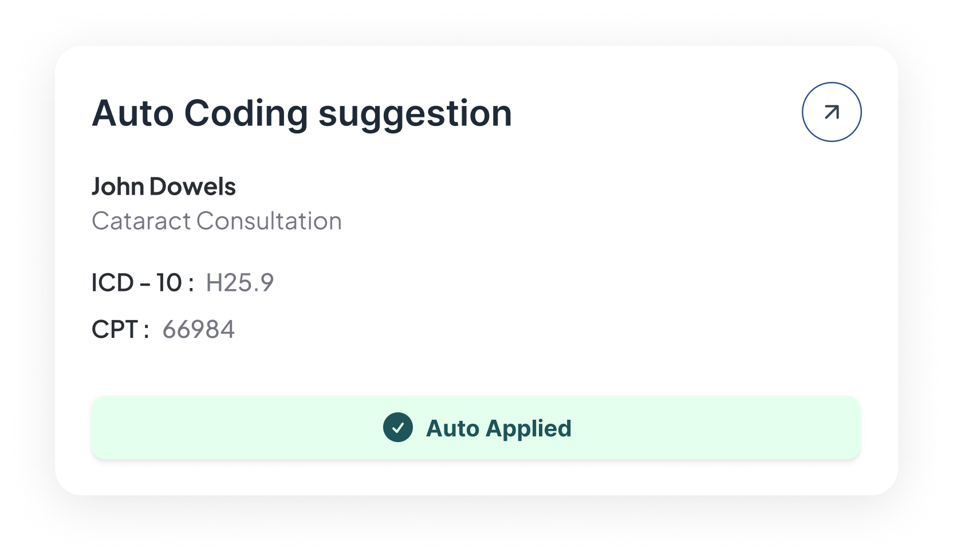
Task: Click the word suggestion in the heading
Action: click(415, 113)
